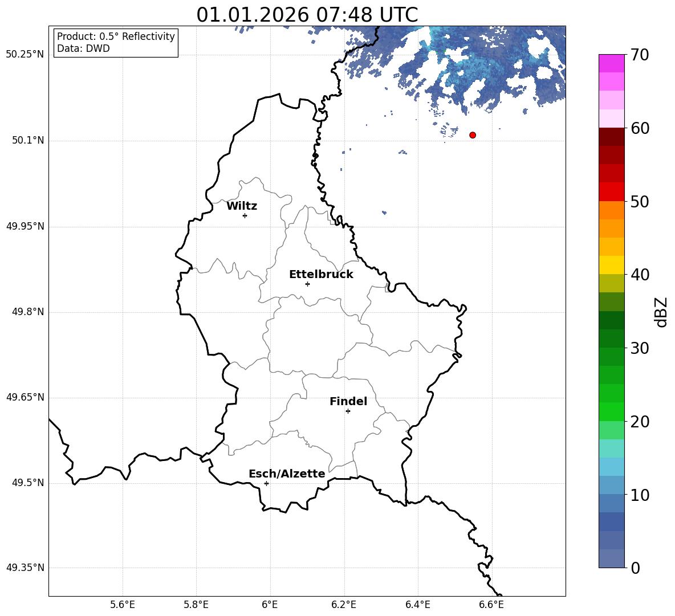Click the 50.25°N latitude label
675x616 pixels.
tap(25, 55)
